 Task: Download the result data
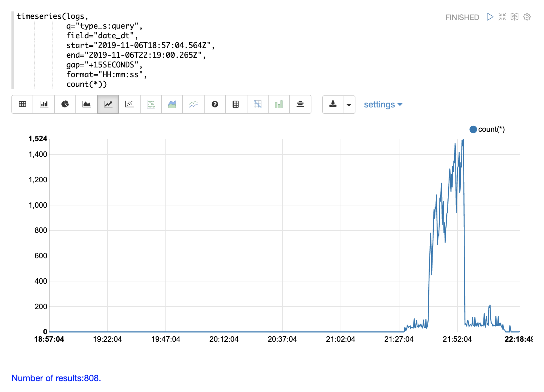333,104
